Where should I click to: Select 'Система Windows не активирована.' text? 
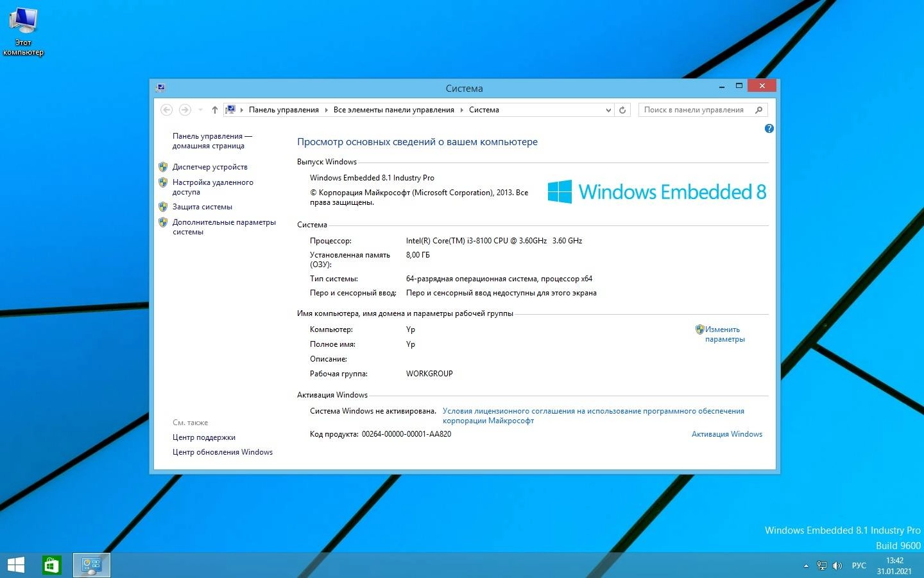pos(373,411)
